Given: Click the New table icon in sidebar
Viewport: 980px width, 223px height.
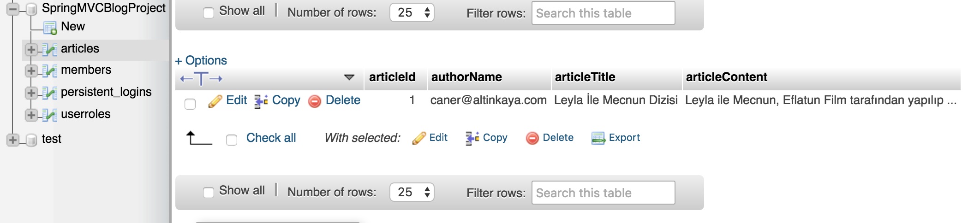Looking at the screenshot, I should click(50, 28).
